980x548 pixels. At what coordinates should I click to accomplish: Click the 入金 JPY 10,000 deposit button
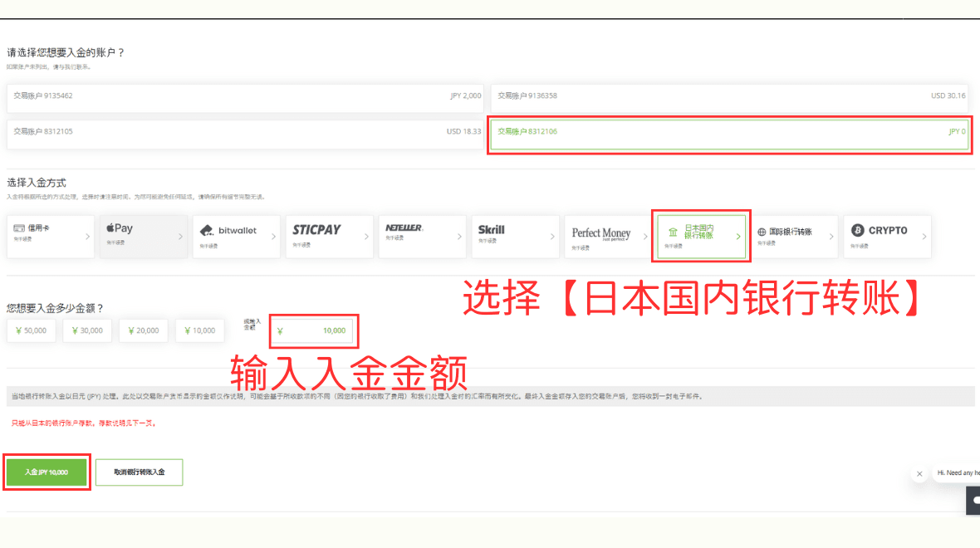pyautogui.click(x=47, y=472)
